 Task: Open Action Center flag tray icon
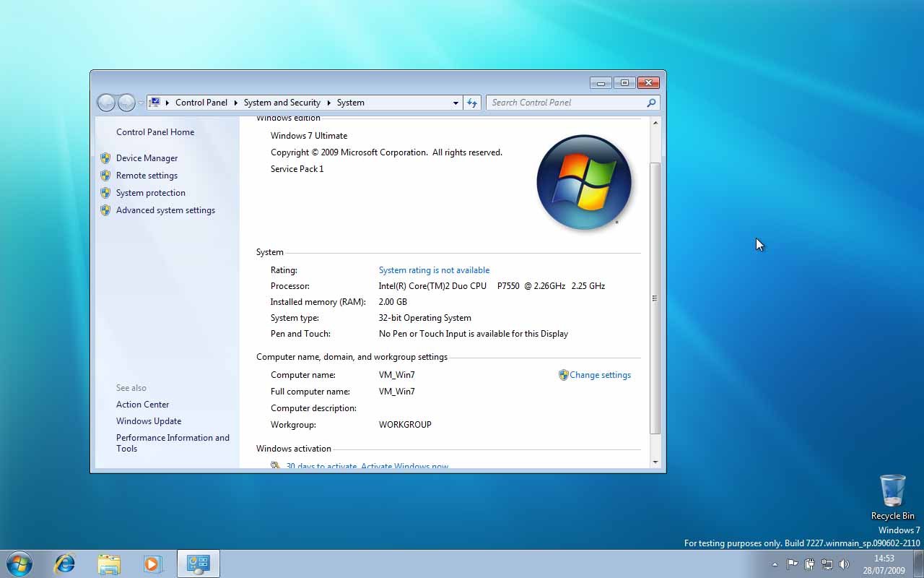792,564
